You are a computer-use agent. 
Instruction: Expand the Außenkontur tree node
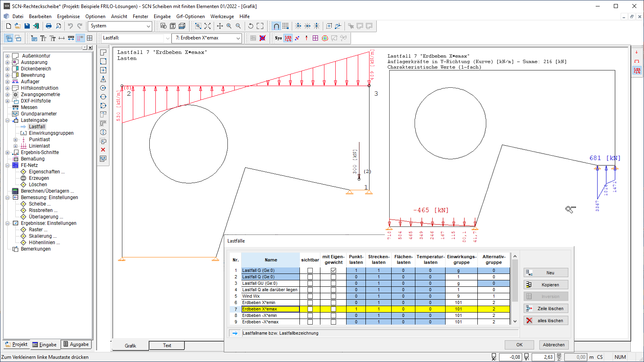7,56
